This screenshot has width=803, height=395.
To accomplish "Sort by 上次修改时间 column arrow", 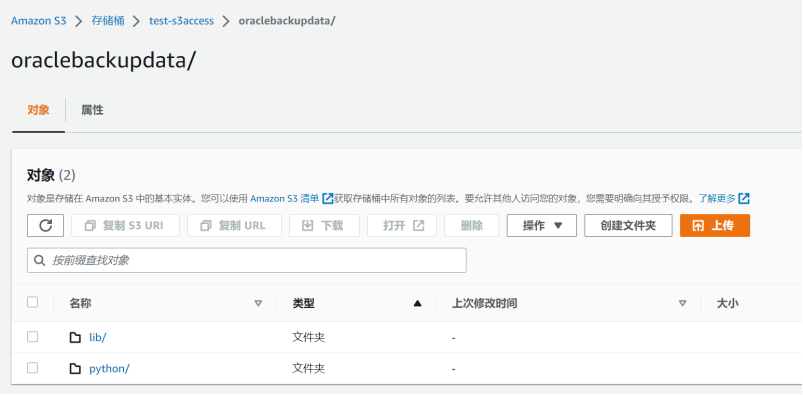I will point(682,303).
